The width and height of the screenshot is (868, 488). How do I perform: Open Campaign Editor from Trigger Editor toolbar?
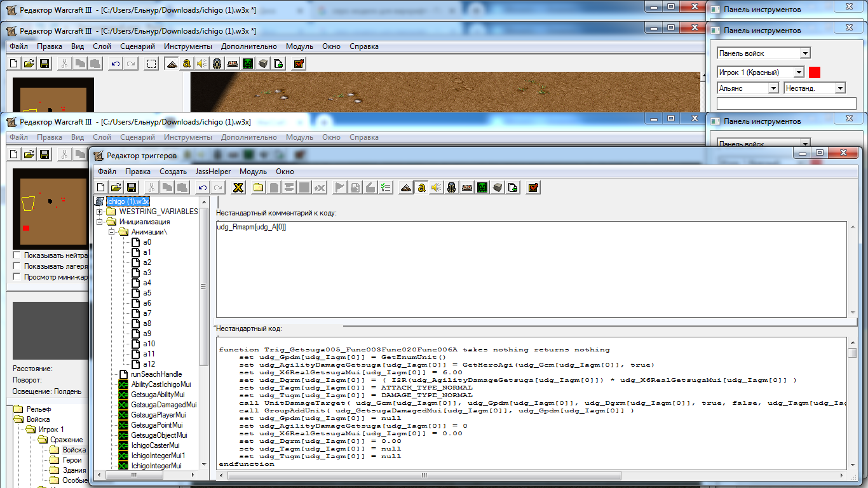point(467,187)
